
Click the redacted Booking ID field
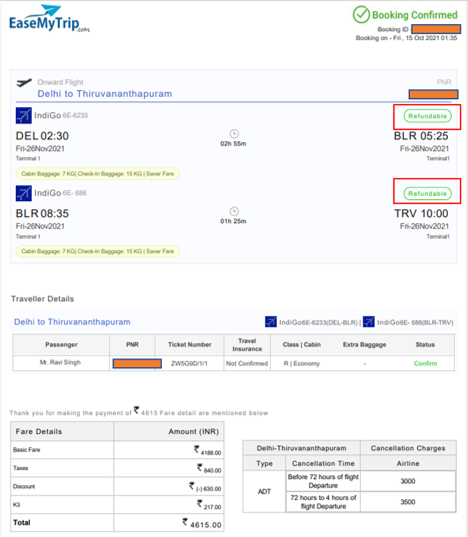[436, 29]
